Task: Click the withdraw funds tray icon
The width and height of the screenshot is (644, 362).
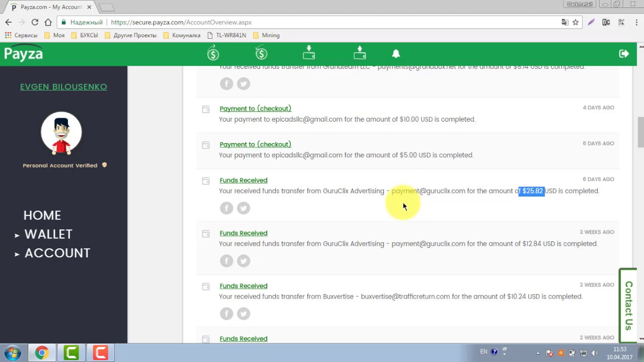Action: (360, 53)
